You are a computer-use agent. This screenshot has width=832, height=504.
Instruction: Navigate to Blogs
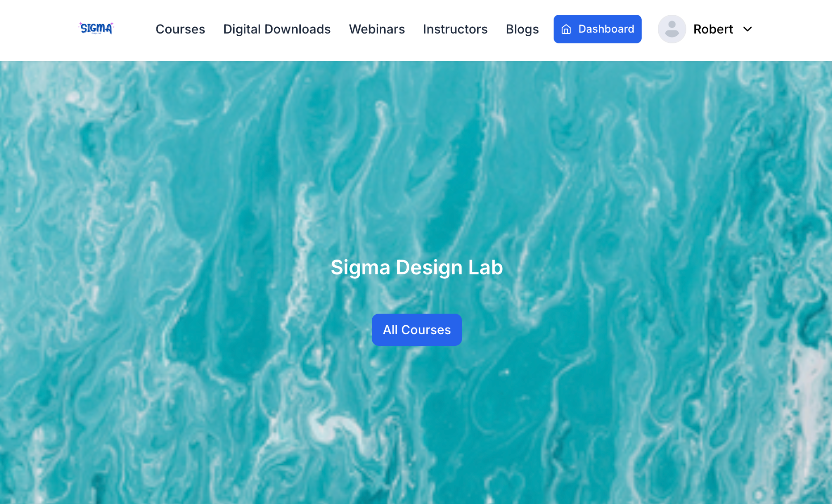click(522, 29)
